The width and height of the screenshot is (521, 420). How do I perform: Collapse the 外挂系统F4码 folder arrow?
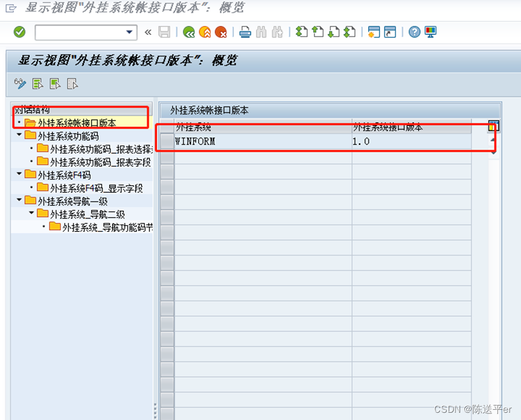(x=19, y=174)
